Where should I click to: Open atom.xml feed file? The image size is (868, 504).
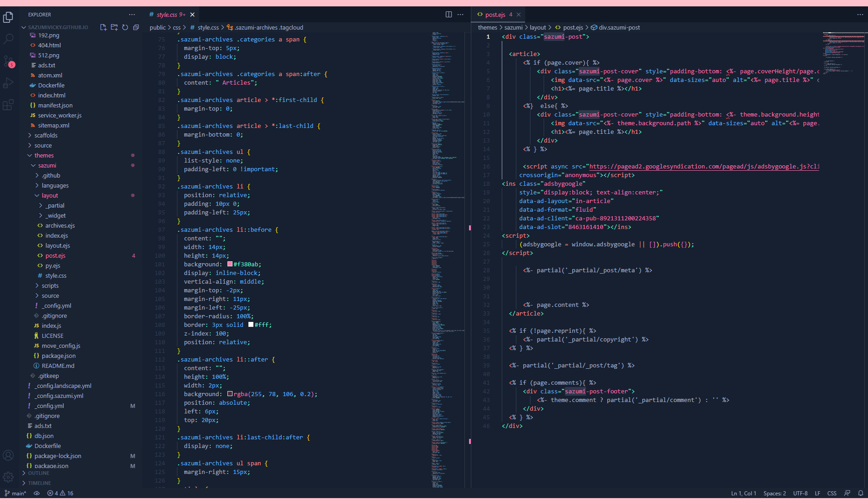click(50, 75)
